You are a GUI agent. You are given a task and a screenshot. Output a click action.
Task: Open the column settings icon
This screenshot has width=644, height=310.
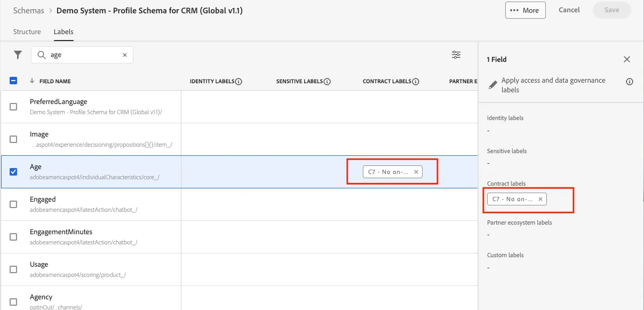click(456, 54)
